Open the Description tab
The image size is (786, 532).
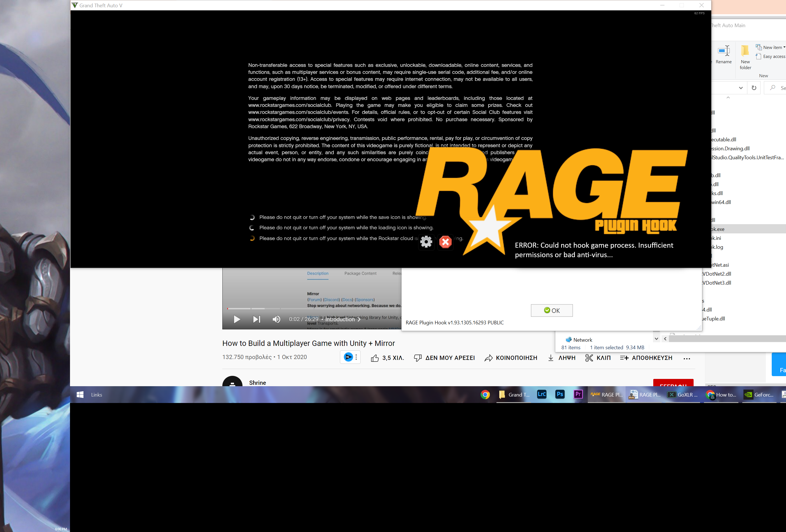pyautogui.click(x=318, y=273)
